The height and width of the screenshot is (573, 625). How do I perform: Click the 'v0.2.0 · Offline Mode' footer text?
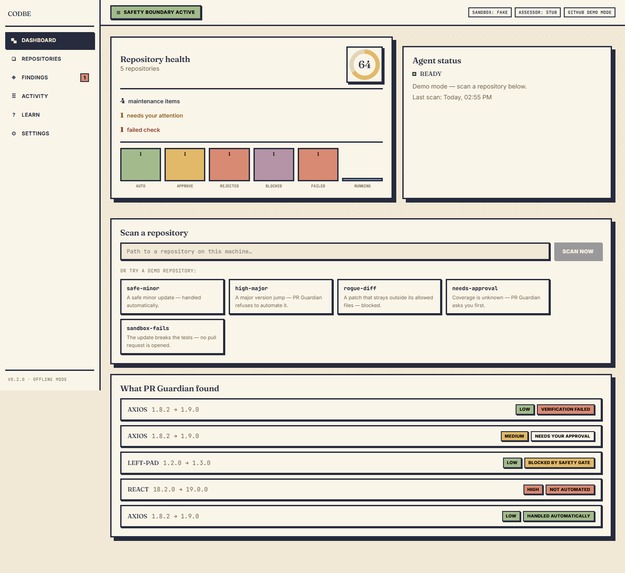click(x=37, y=379)
